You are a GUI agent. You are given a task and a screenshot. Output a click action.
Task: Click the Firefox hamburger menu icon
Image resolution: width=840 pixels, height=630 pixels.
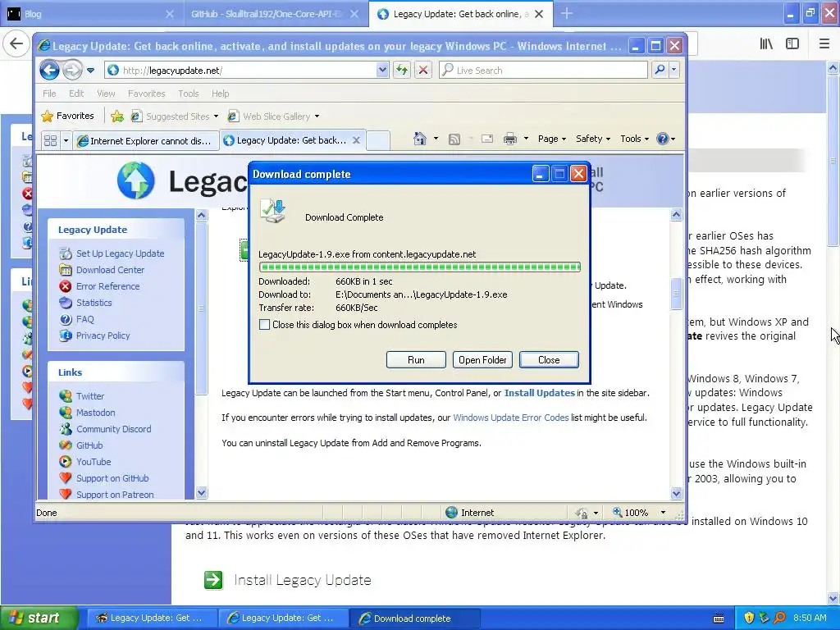(x=824, y=44)
